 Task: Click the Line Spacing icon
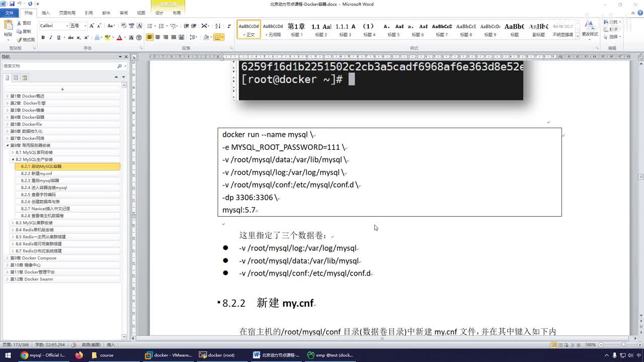[193, 37]
